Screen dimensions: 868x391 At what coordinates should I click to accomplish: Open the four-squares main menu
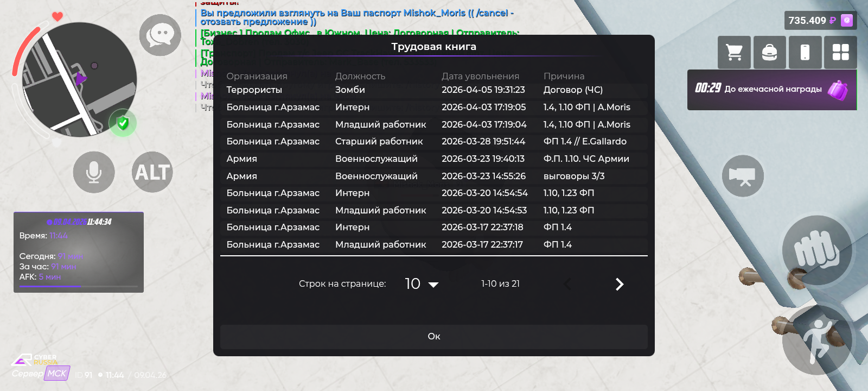(x=840, y=53)
